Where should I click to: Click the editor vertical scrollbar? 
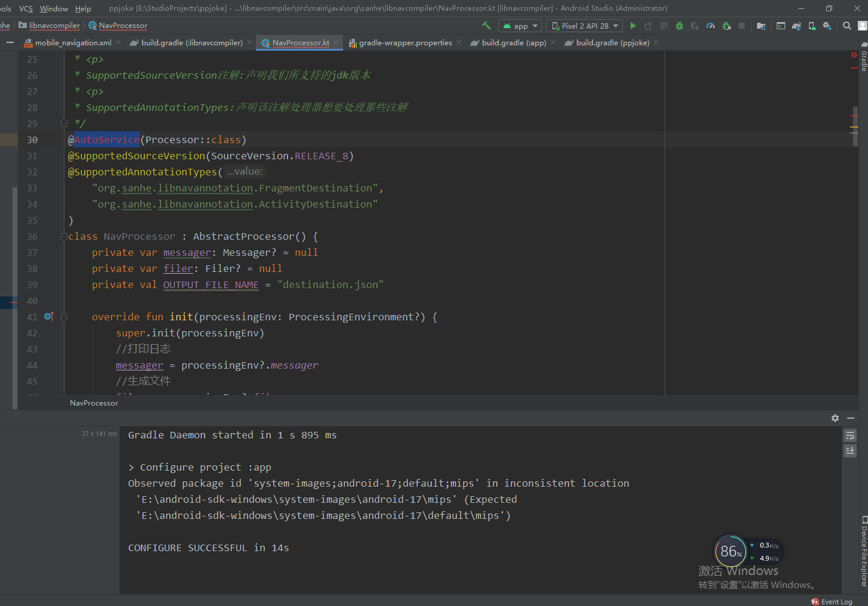pyautogui.click(x=854, y=126)
